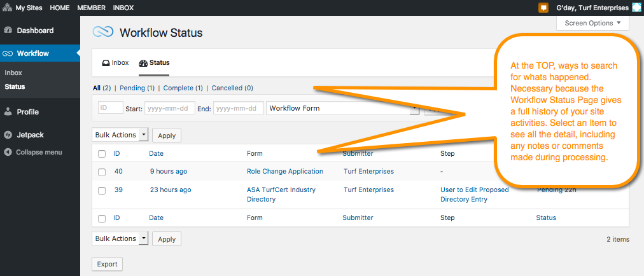Sort by Date in the table footer
644x276 pixels.
[156, 217]
